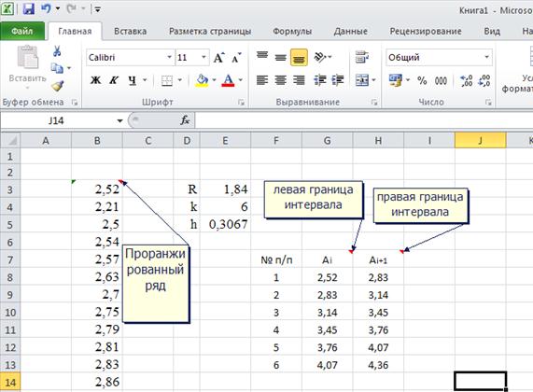Click the Accounting number format icon
Viewport: 533px width, 392px height.
396,80
